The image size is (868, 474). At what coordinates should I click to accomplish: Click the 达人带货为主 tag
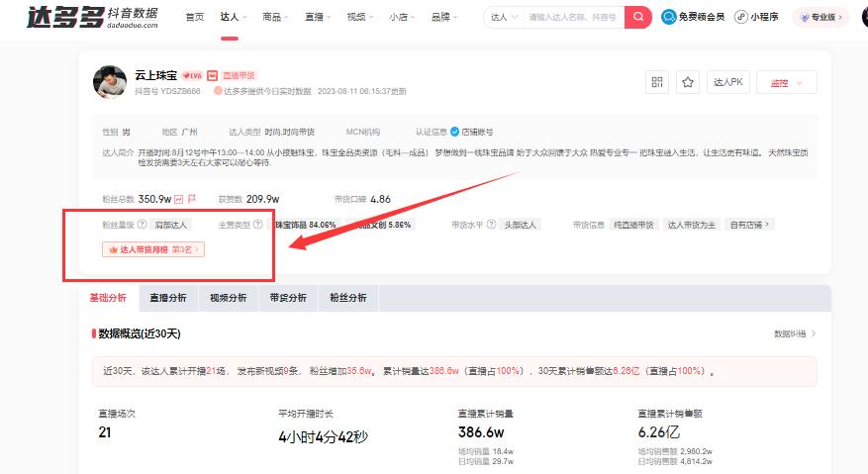point(692,225)
